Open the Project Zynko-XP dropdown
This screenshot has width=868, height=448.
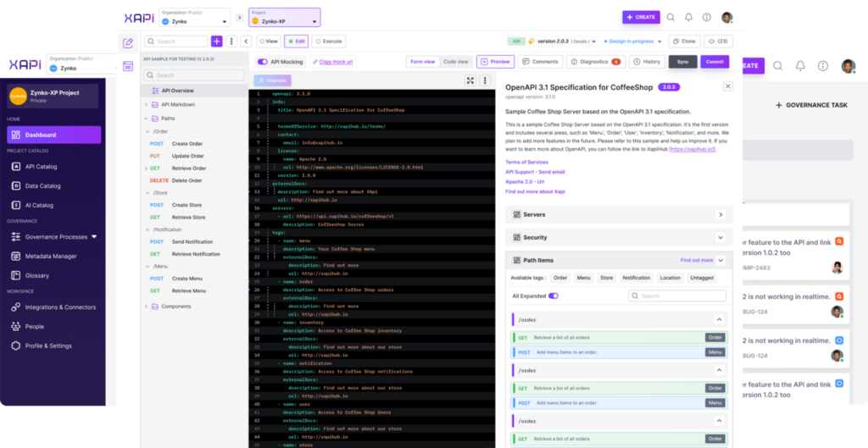click(x=284, y=18)
